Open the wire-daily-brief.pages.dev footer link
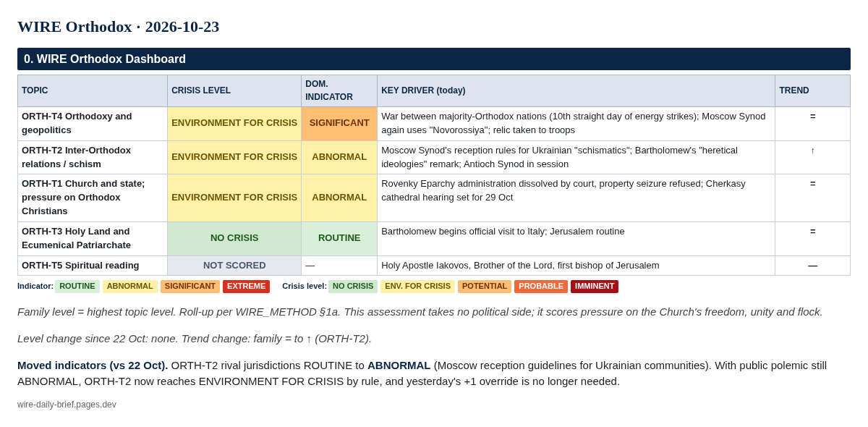This screenshot has height=427, width=868. 67,405
